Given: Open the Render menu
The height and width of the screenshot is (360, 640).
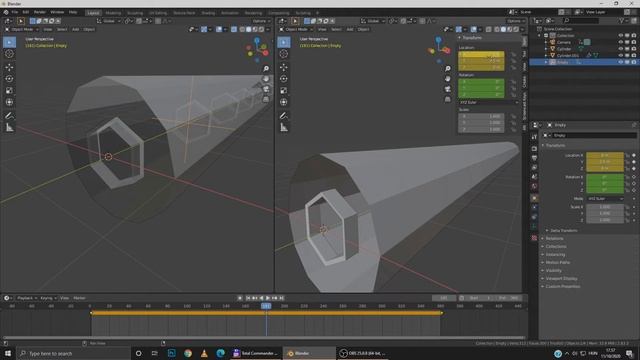Looking at the screenshot, I should [40, 12].
